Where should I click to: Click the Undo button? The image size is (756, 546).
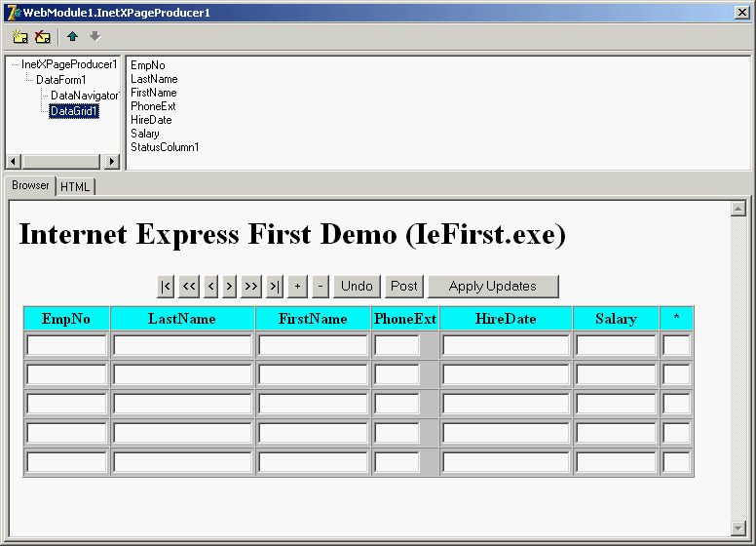pos(357,286)
